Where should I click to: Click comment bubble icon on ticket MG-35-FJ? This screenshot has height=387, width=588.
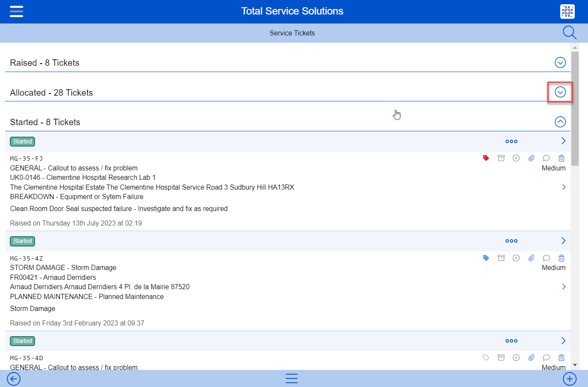546,158
